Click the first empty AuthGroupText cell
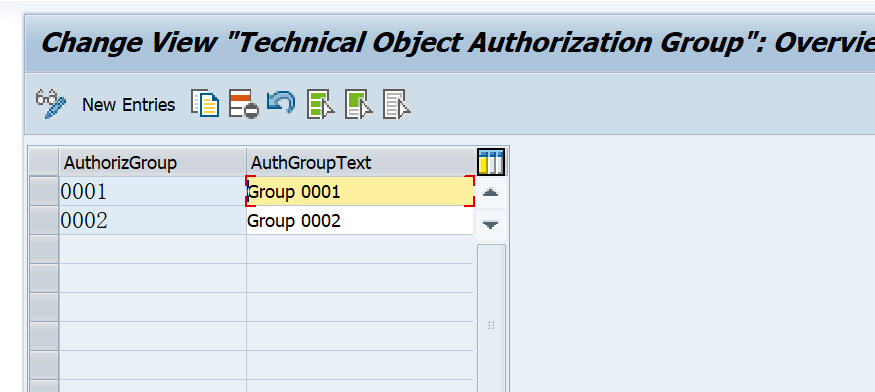The height and width of the screenshot is (392, 875). click(x=360, y=250)
